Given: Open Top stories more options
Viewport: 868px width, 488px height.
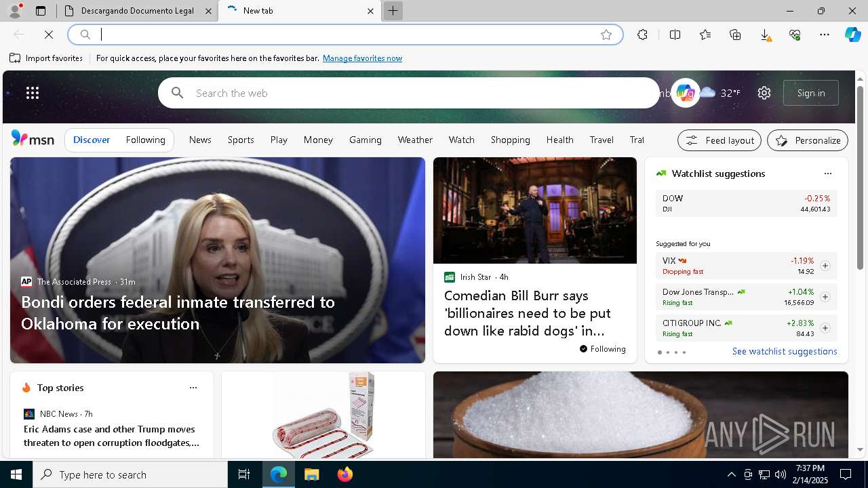Looking at the screenshot, I should click(x=193, y=388).
